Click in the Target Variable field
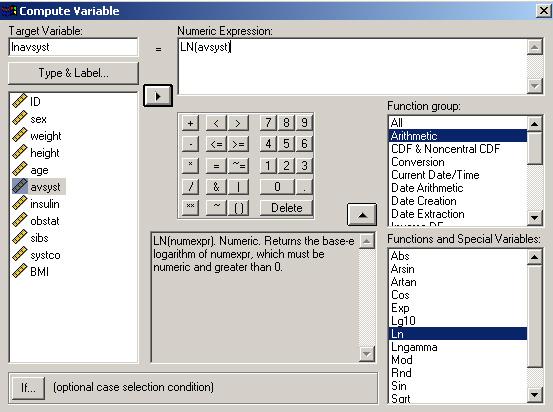Screen dimensions: 553x412 point(73,47)
